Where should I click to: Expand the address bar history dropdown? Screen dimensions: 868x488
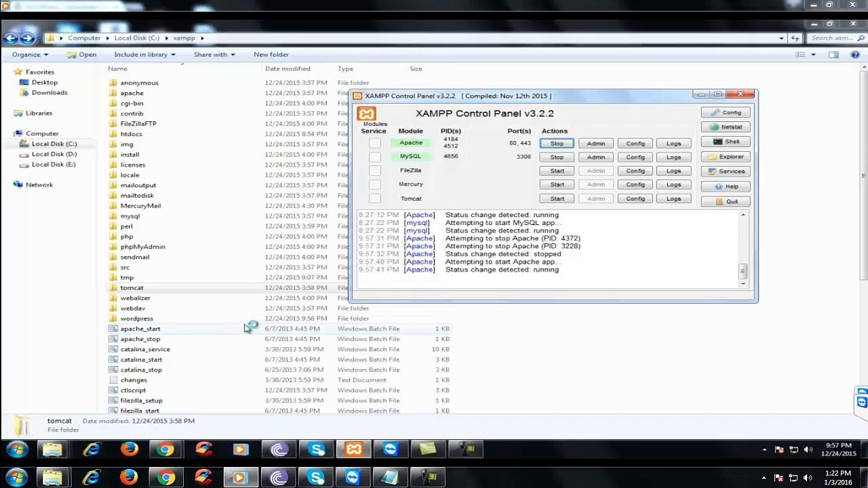[x=782, y=38]
